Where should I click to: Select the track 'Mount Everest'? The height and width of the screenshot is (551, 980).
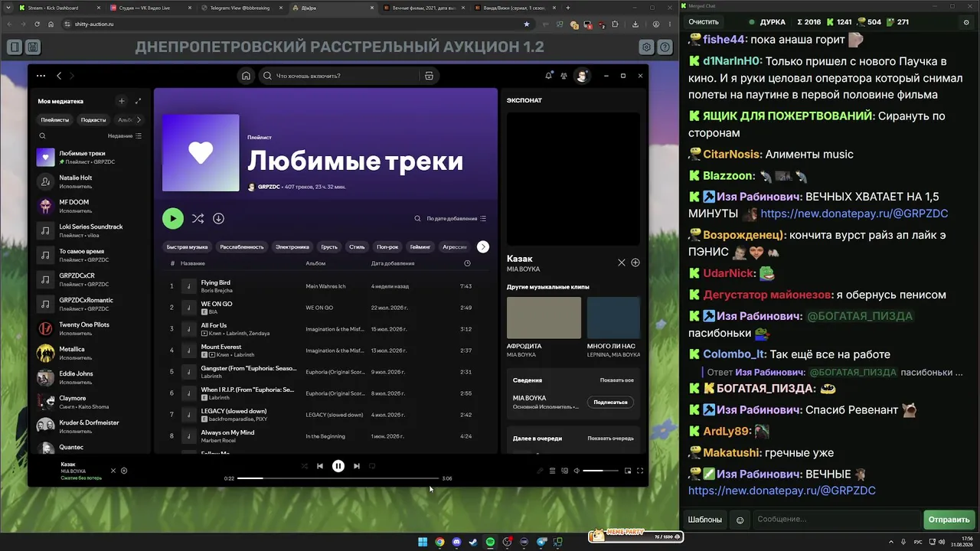[221, 347]
